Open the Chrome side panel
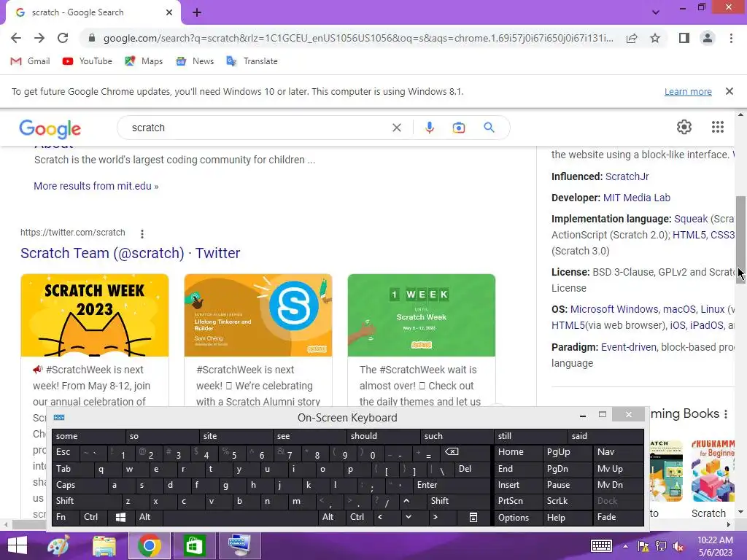Screen dimensions: 747x560 click(684, 38)
